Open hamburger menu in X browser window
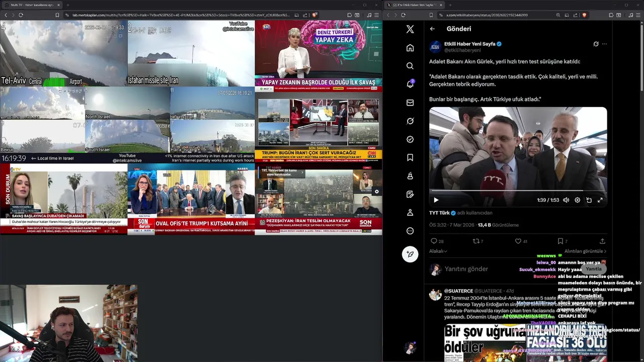Image resolution: width=644 pixels, height=362 pixels. [x=638, y=15]
